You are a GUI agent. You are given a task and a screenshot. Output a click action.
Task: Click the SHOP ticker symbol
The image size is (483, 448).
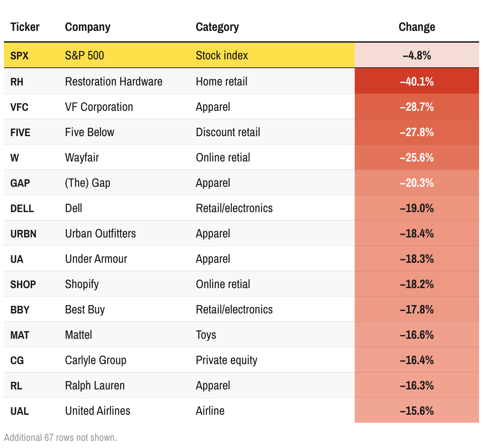[23, 284]
